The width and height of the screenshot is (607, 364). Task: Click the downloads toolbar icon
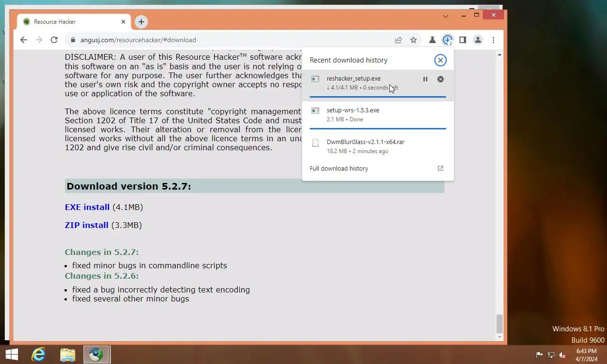point(447,40)
